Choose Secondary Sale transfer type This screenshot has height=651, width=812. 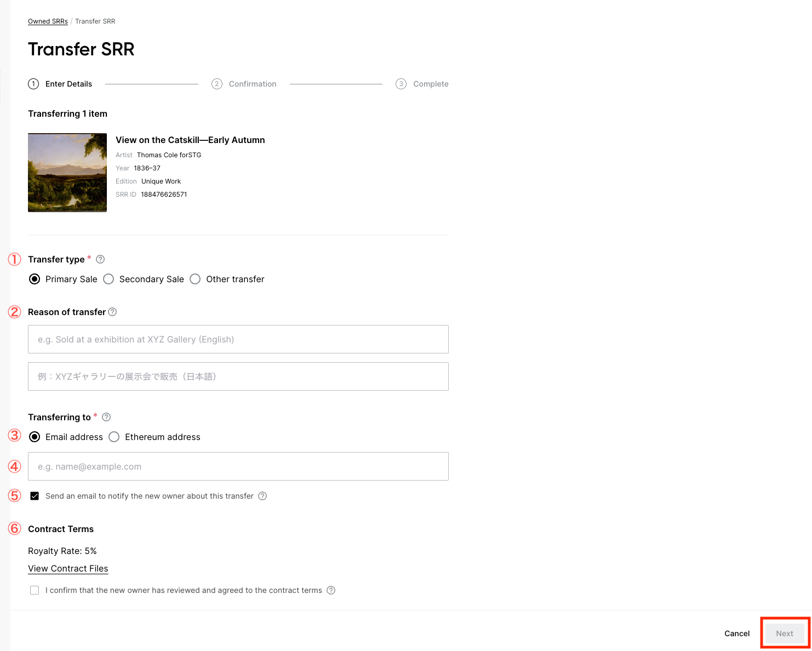(109, 279)
